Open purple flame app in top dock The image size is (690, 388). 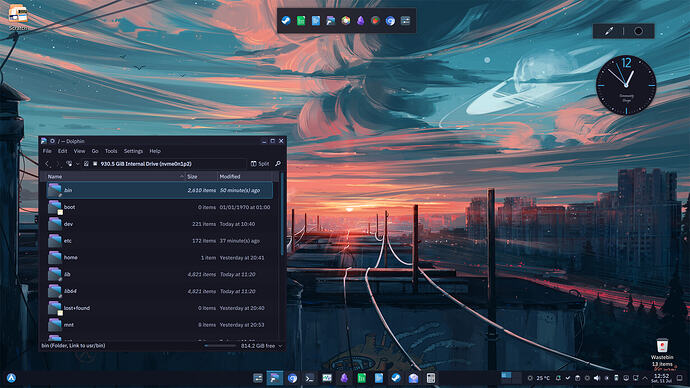360,21
